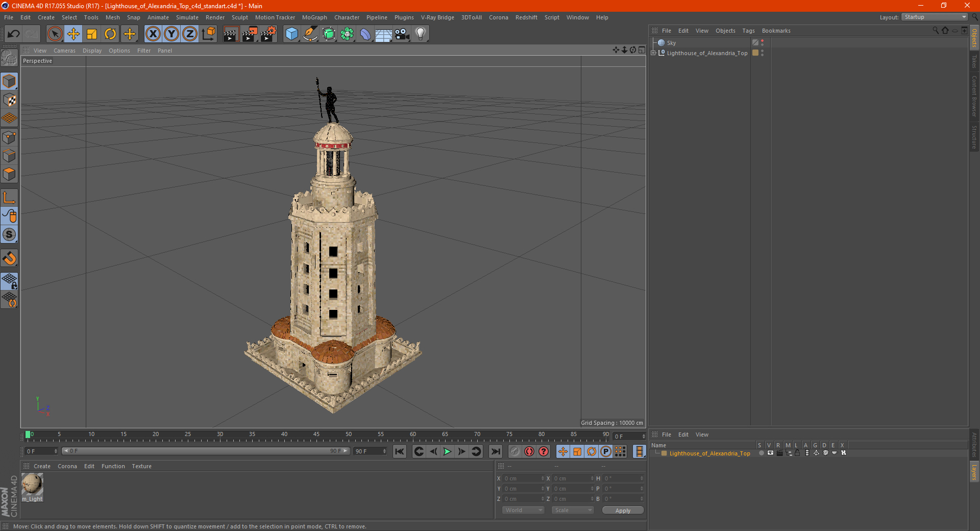This screenshot has height=531, width=980.
Task: Open the Takes side tab
Action: tap(974, 62)
